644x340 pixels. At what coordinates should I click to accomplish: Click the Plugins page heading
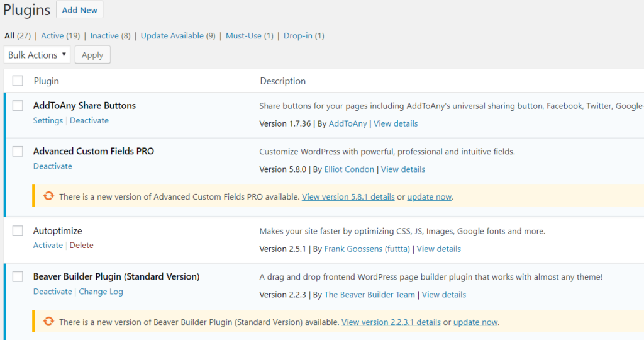coord(26,10)
